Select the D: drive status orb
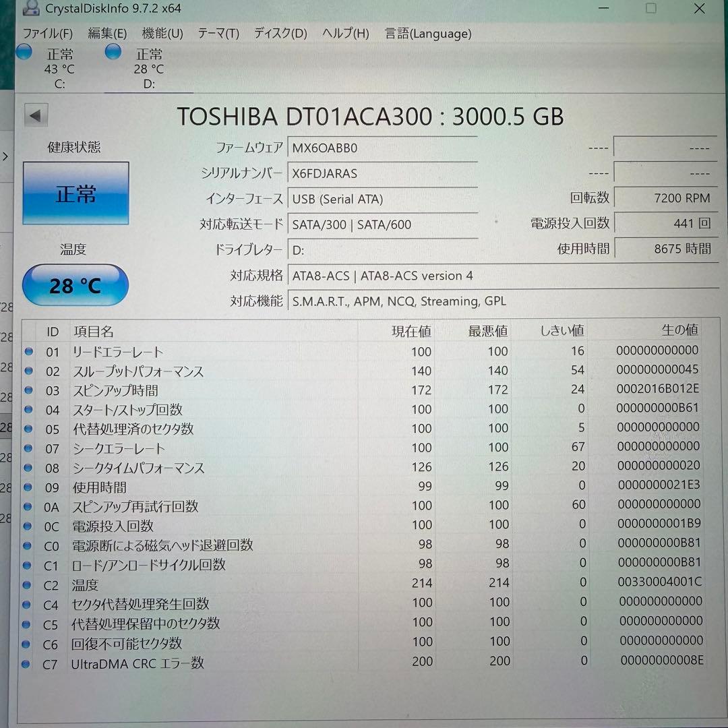Viewport: 728px width, 728px height. 113,51
